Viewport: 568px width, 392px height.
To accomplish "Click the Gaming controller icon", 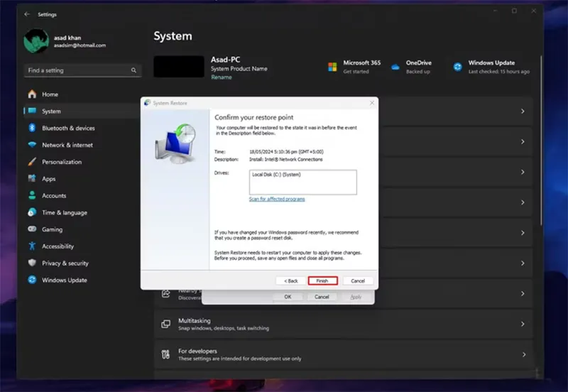I will pyautogui.click(x=32, y=229).
